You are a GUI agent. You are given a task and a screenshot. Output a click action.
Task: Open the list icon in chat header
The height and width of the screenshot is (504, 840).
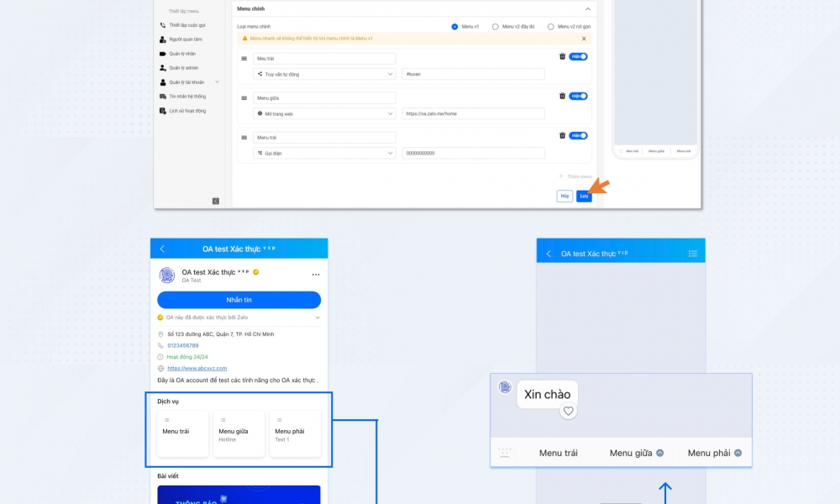693,254
